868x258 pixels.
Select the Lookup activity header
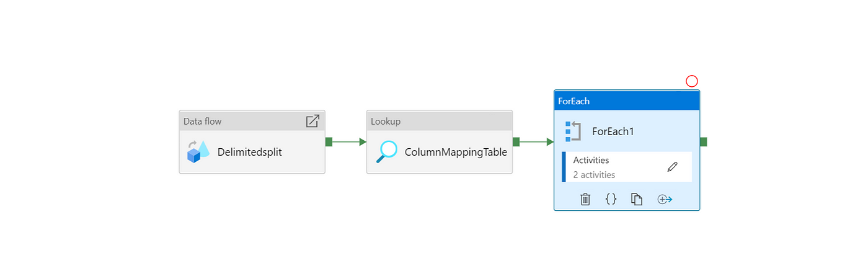pyautogui.click(x=439, y=121)
